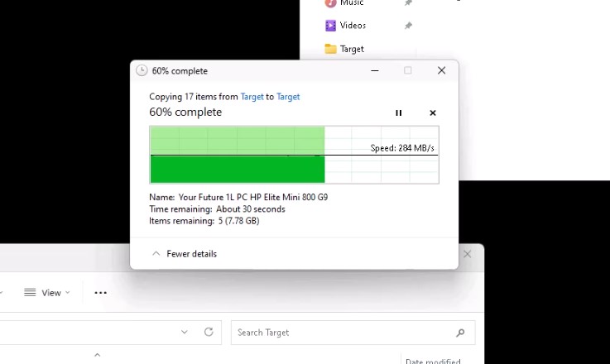Pause the file copy operation
The image size is (610, 364).
[398, 113]
